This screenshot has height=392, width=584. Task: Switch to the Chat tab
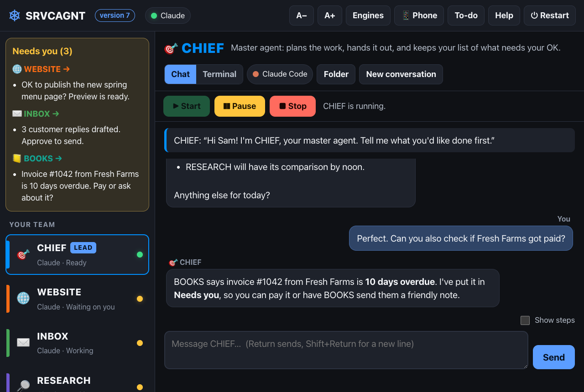pyautogui.click(x=180, y=74)
